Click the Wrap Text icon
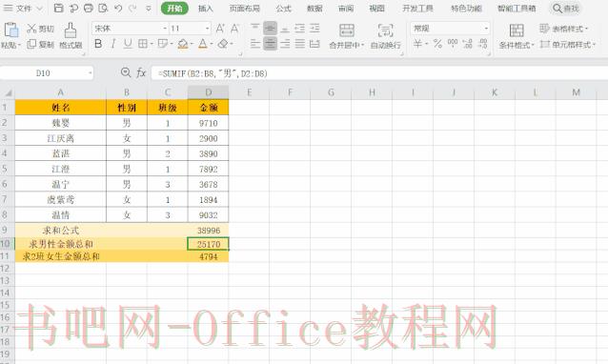Screen dimensions: 608x364 385,30
